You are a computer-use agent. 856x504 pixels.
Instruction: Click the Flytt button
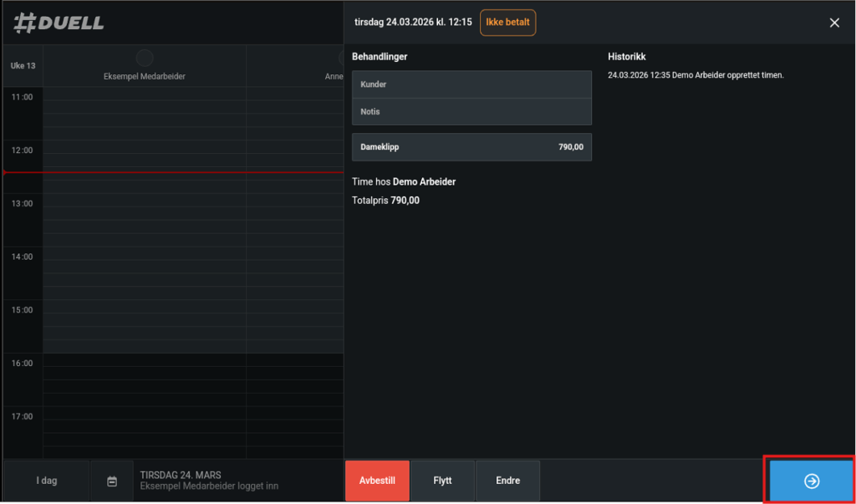pos(442,481)
